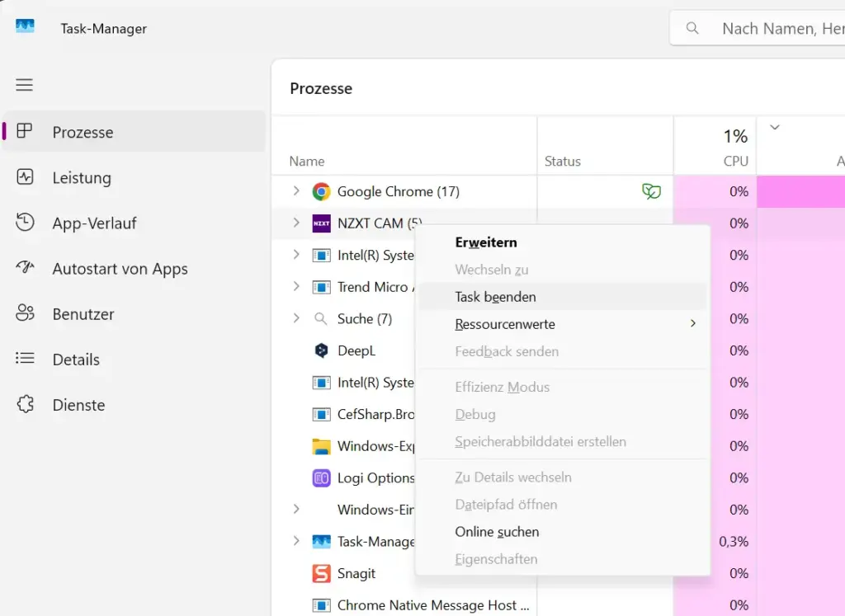The height and width of the screenshot is (616, 845).
Task: Choose Erweitern in the context menu
Action: coord(562,242)
